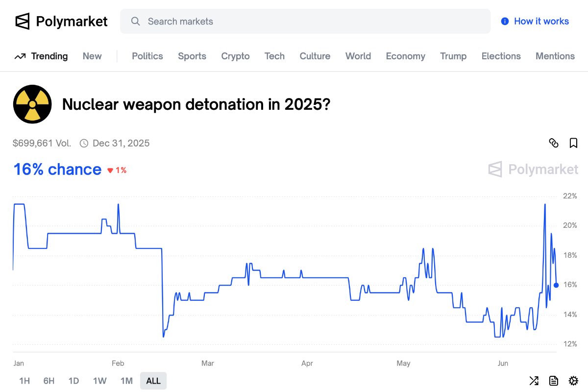Screen dimensions: 588x392
Task: Click the current price dot on chart
Action: [556, 285]
